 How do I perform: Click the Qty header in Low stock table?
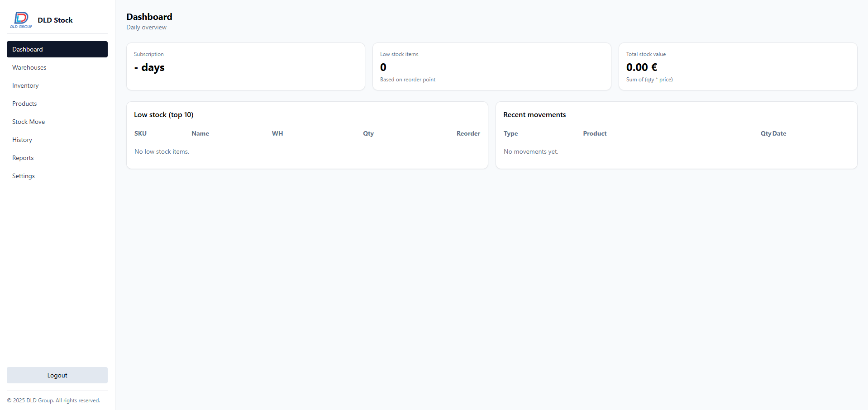(368, 133)
